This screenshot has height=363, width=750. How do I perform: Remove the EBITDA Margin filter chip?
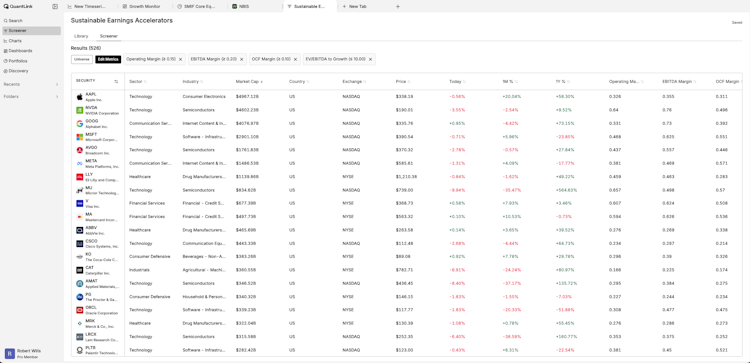click(242, 59)
